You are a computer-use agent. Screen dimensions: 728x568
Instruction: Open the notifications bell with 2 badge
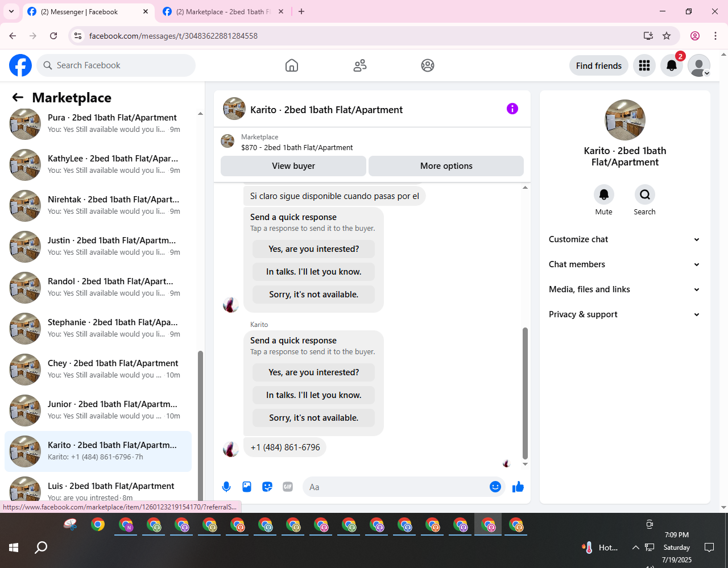[x=672, y=65]
